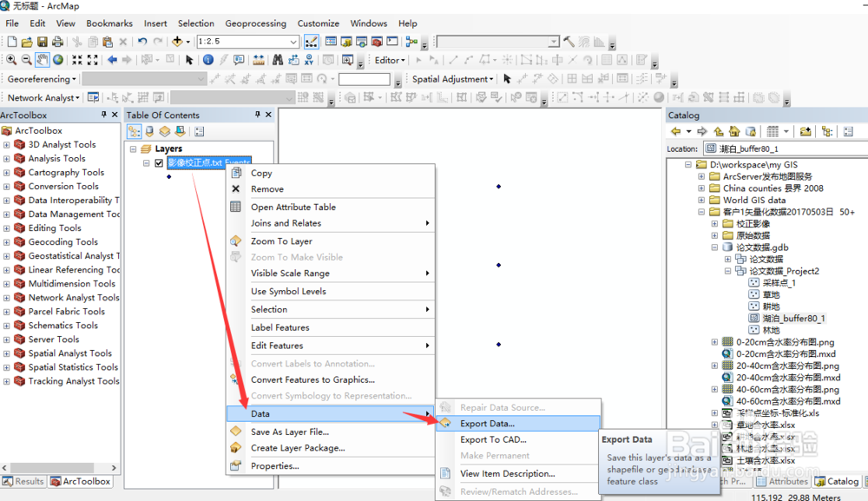Viewport: 868px width, 501px height.
Task: Click the Print icon in Standard toolbar
Action: pyautogui.click(x=57, y=42)
